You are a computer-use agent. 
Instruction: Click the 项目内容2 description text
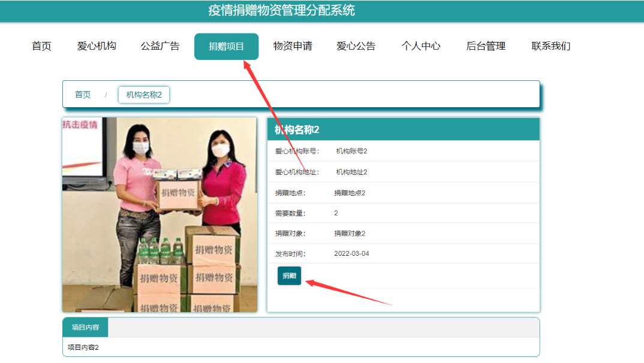click(83, 347)
